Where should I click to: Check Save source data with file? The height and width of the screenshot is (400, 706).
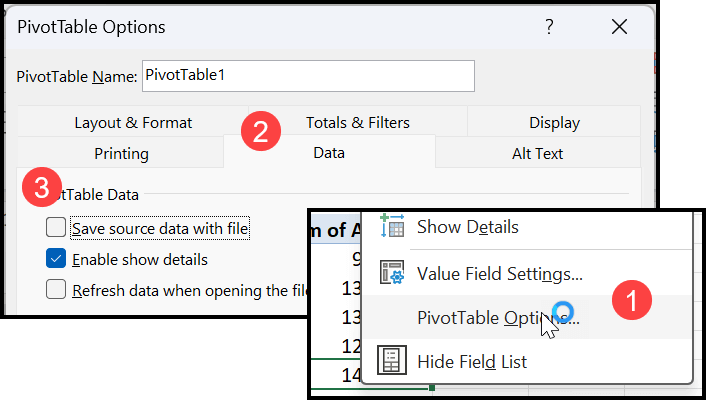coord(56,227)
